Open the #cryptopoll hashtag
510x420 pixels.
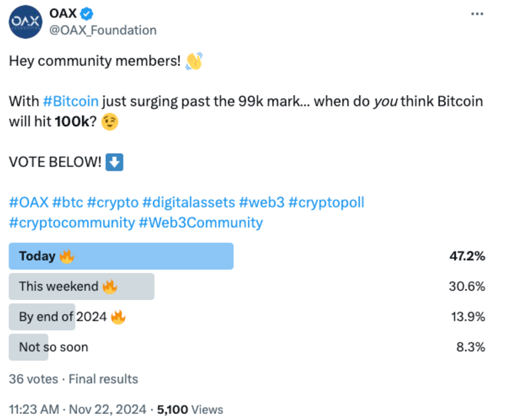326,202
